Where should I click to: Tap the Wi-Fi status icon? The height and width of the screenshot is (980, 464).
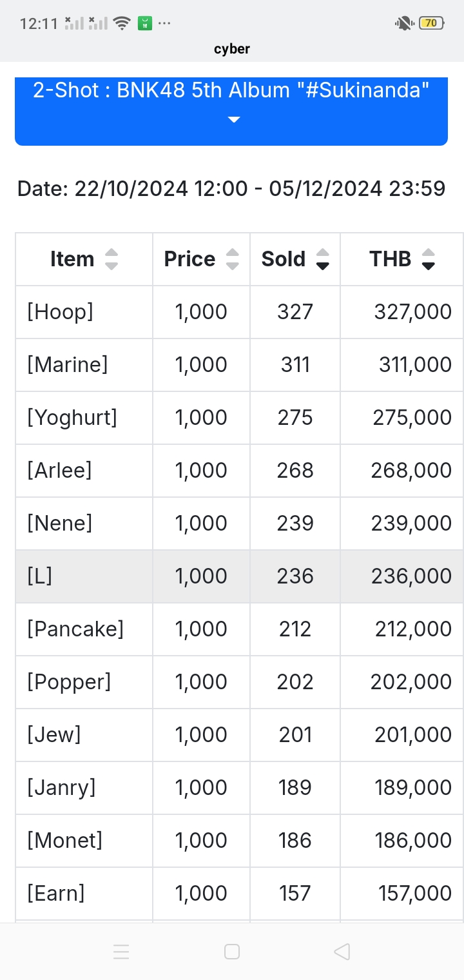tap(121, 24)
